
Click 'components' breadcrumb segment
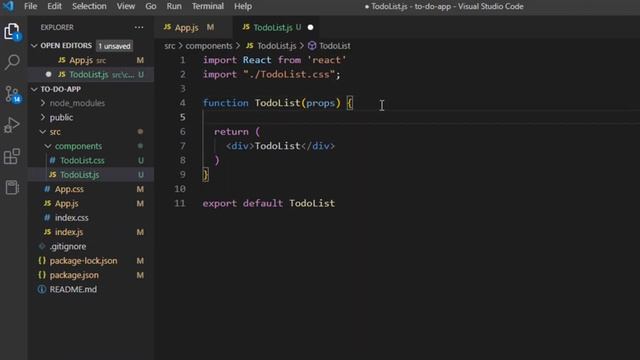(x=209, y=46)
